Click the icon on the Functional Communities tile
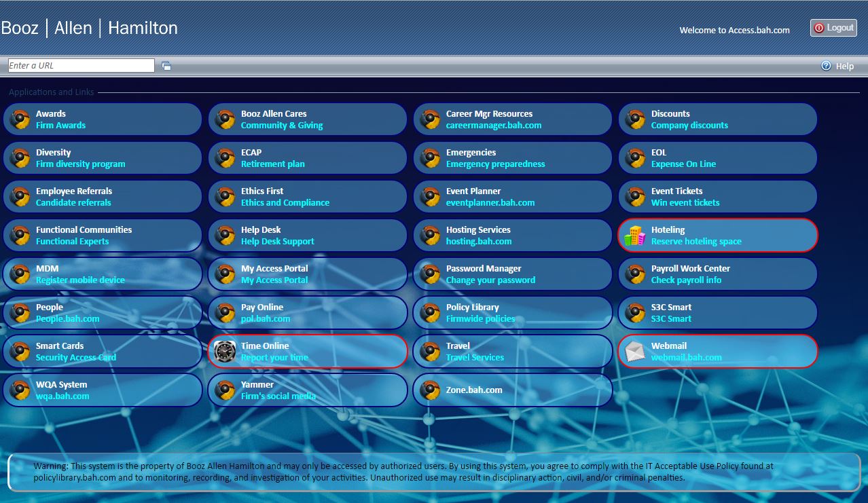Image resolution: width=868 pixels, height=503 pixels. 19,236
